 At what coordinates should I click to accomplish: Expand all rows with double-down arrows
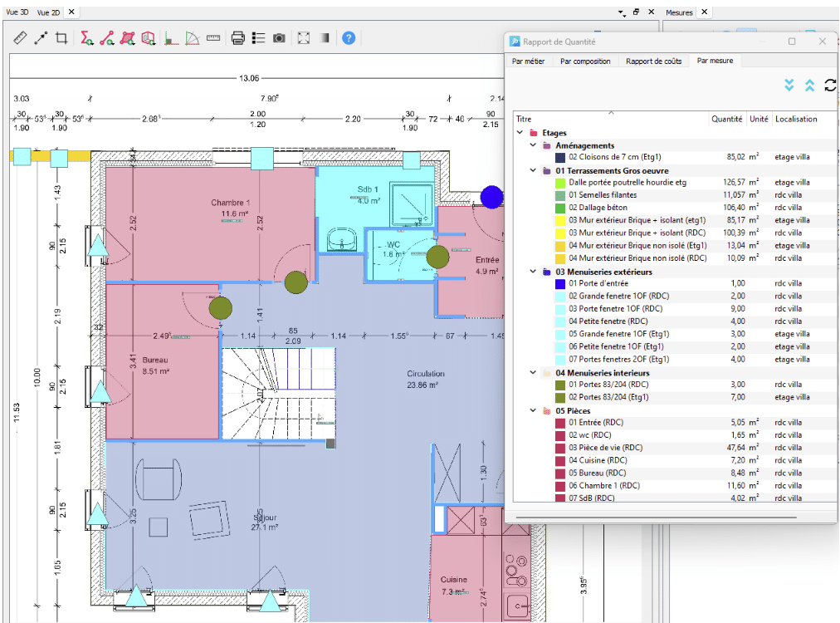[x=789, y=86]
